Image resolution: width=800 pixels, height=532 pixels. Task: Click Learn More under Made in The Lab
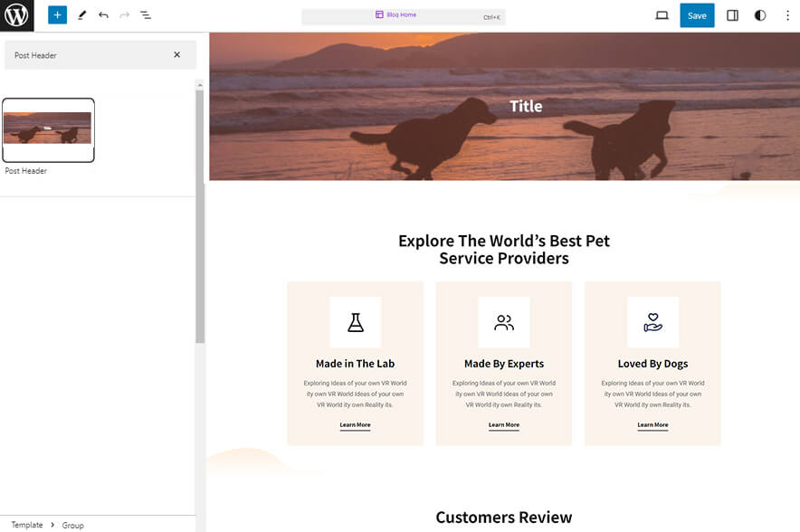coord(355,424)
